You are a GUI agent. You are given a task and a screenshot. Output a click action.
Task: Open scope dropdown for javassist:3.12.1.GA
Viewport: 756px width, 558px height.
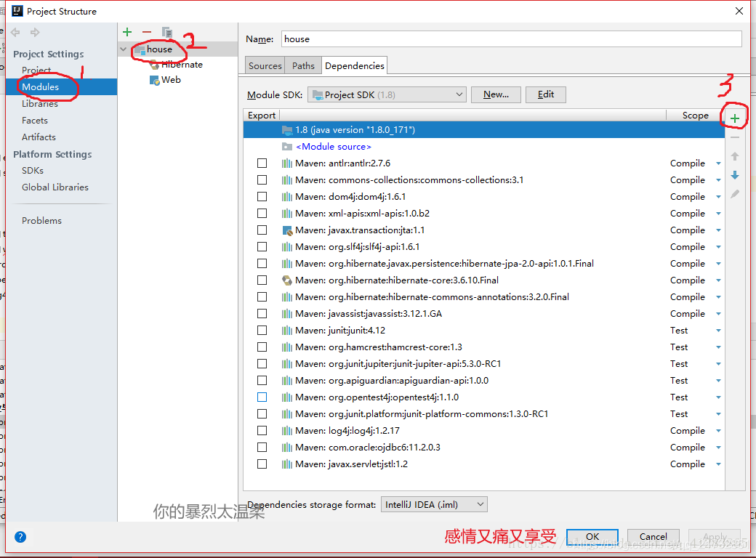tap(718, 314)
